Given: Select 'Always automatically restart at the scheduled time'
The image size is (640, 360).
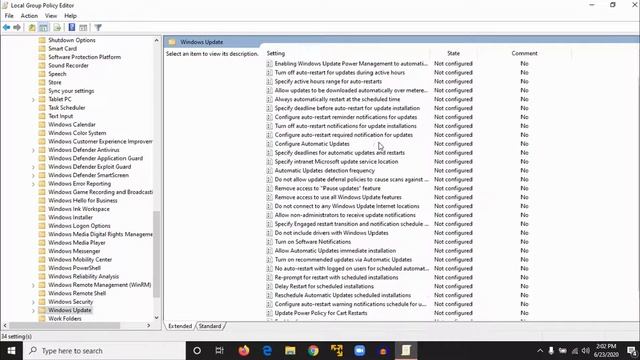Looking at the screenshot, I should [337, 99].
